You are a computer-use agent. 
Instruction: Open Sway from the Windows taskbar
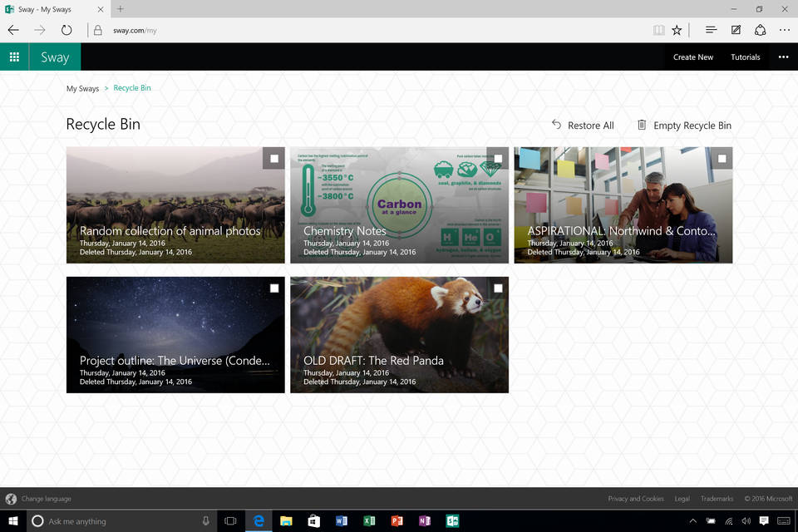point(451,520)
